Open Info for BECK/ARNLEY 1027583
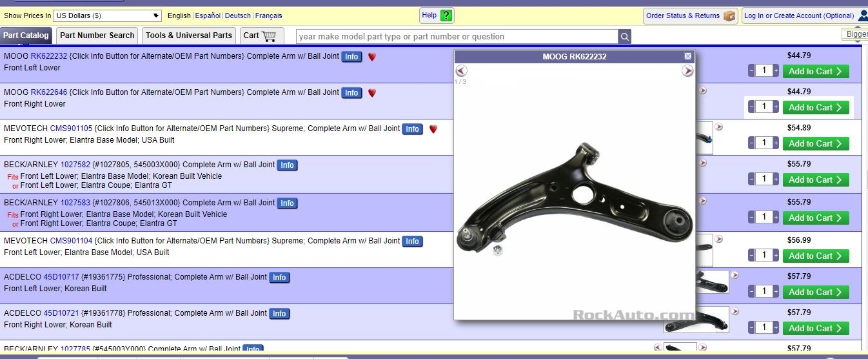Image resolution: width=868 pixels, height=359 pixels. tap(288, 203)
